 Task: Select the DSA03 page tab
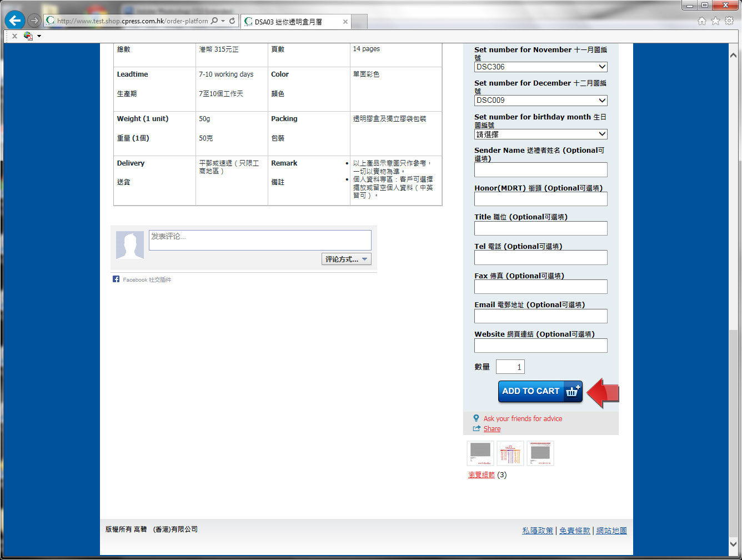click(289, 22)
